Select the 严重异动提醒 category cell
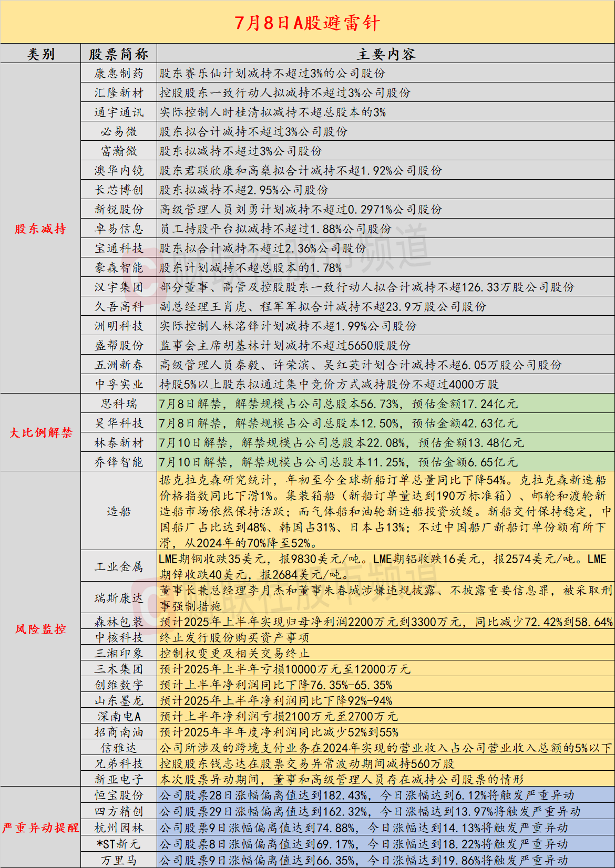615x868 pixels. tap(40, 828)
